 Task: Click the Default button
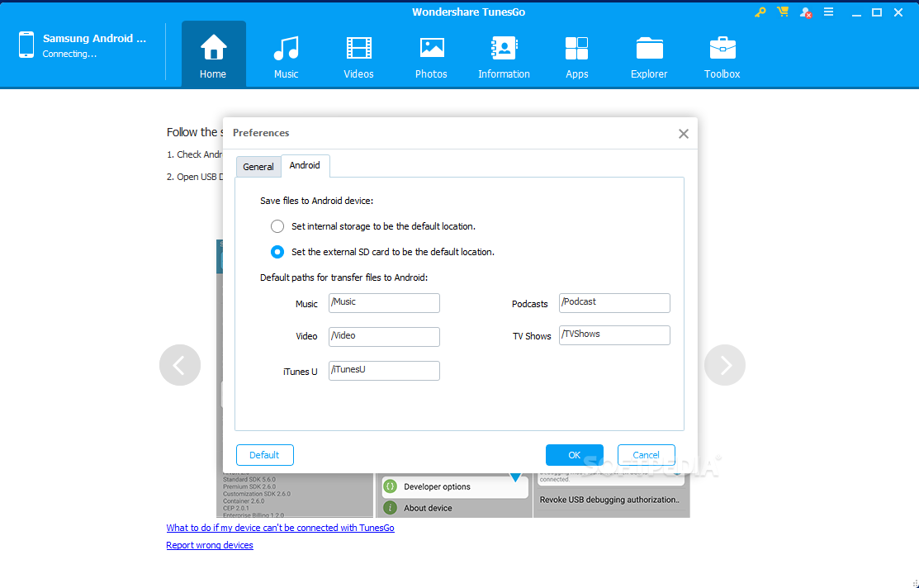(x=265, y=455)
